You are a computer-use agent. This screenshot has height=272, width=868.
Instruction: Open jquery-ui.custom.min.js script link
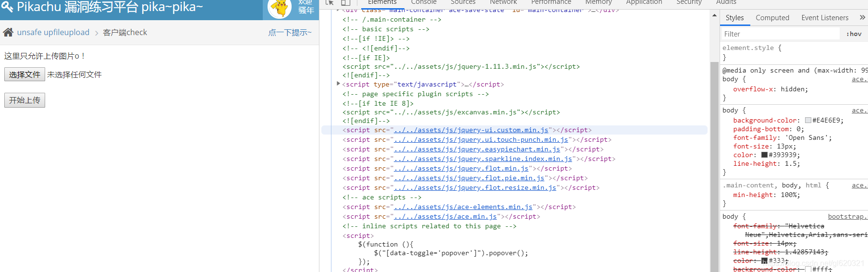coord(471,130)
